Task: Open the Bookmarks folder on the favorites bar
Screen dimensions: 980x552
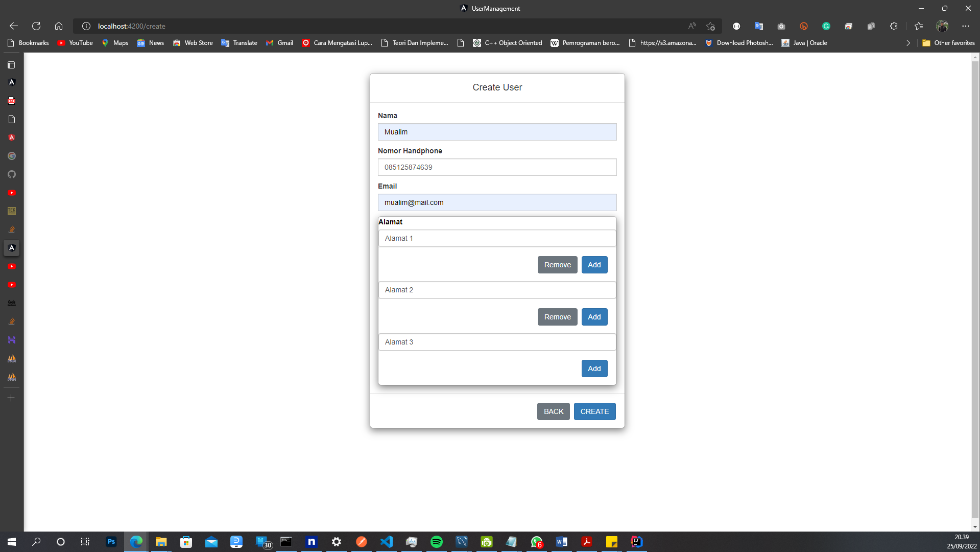Action: (28, 43)
